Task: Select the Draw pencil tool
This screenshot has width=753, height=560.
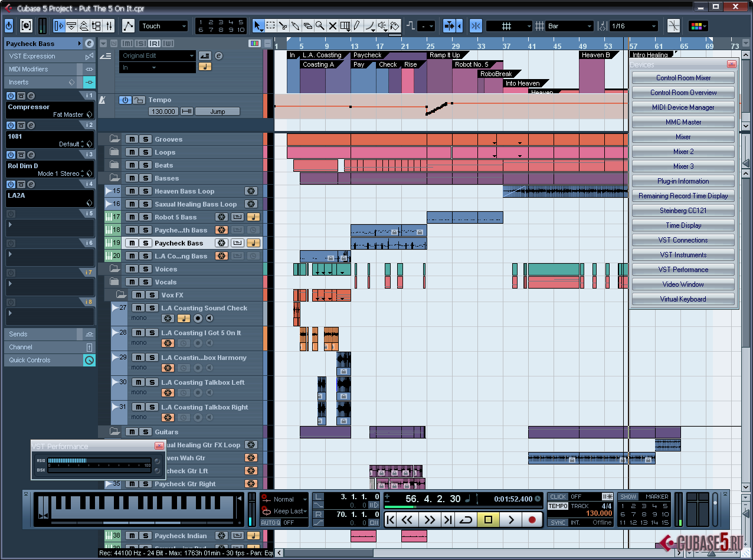Action: tap(357, 26)
